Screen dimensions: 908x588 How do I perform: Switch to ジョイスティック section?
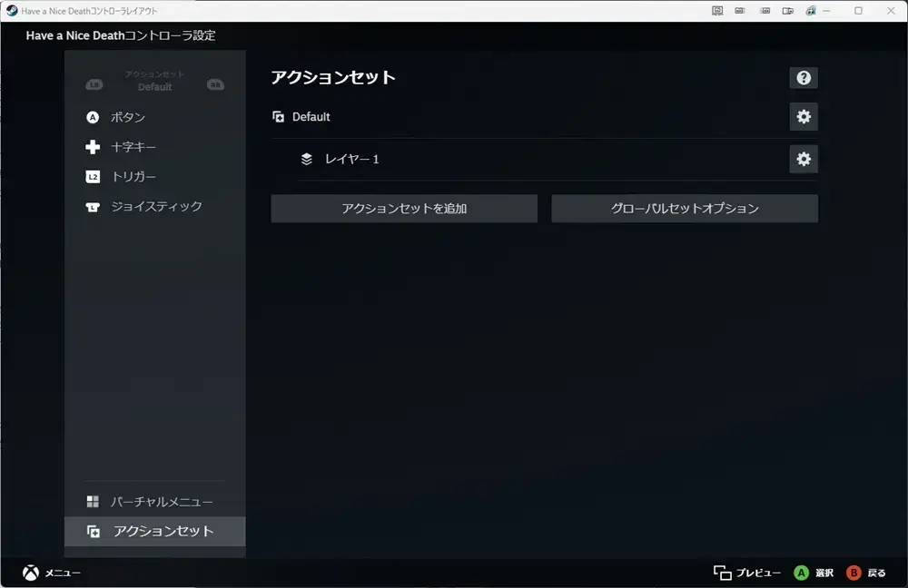tap(154, 207)
